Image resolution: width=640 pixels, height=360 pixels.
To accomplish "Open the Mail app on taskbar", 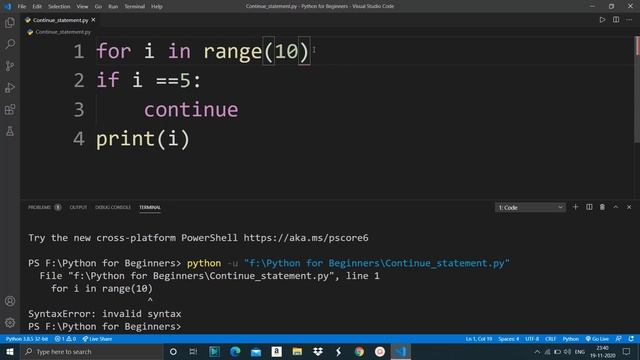I will pos(256,351).
